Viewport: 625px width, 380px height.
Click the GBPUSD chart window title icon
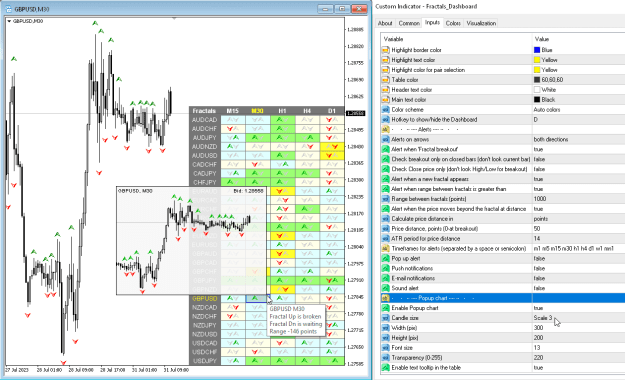pos(8,9)
